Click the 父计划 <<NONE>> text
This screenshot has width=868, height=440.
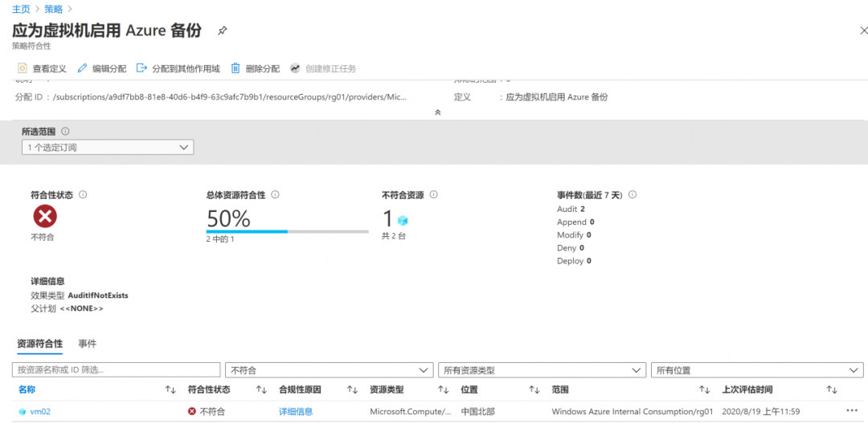click(67, 308)
